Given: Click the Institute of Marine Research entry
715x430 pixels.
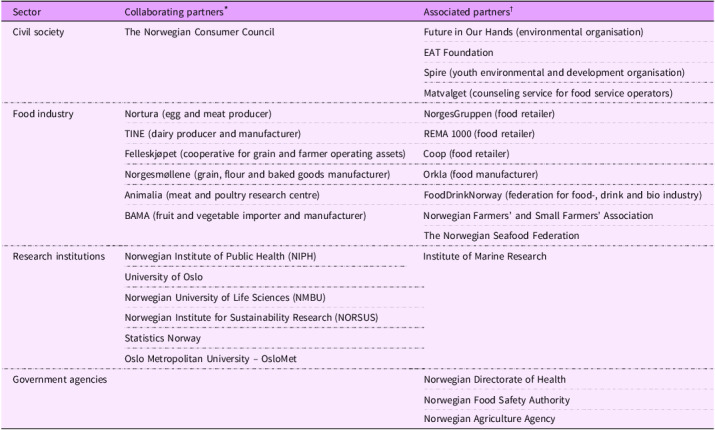Looking at the screenshot, I should (486, 256).
